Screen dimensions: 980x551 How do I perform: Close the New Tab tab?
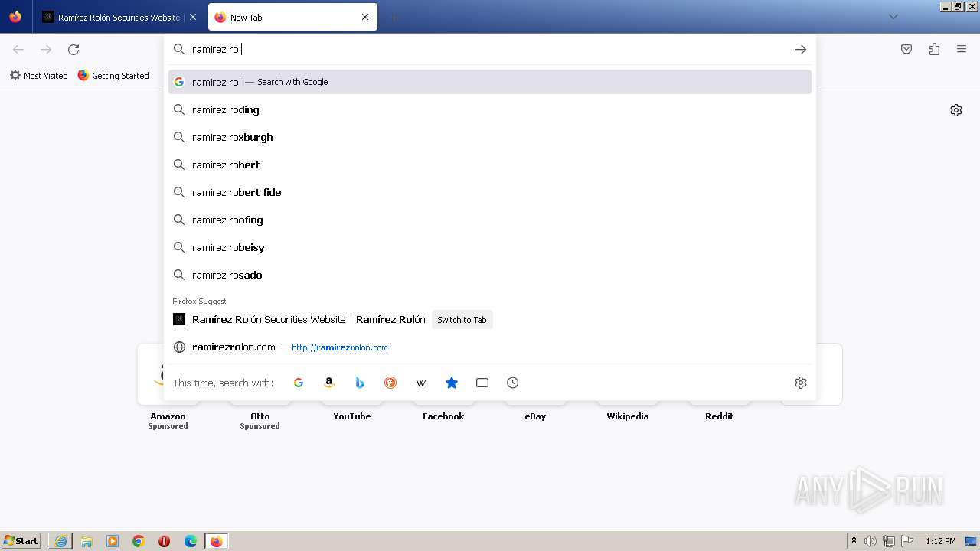pos(365,17)
